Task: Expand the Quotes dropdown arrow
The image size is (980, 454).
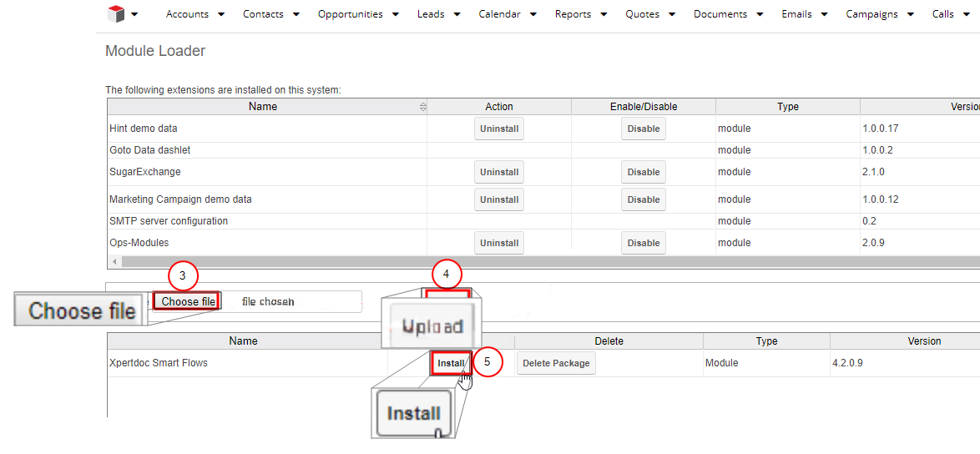Action: 671,14
